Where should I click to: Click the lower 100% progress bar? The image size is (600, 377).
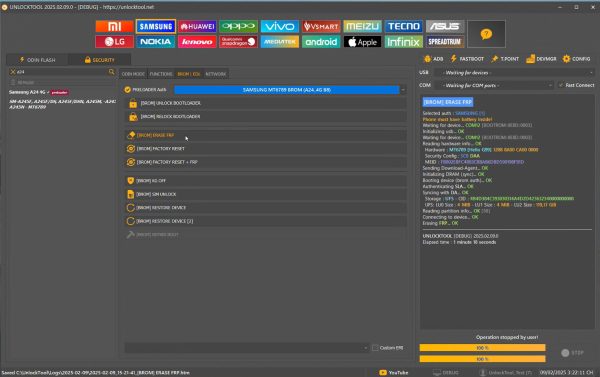482,359
